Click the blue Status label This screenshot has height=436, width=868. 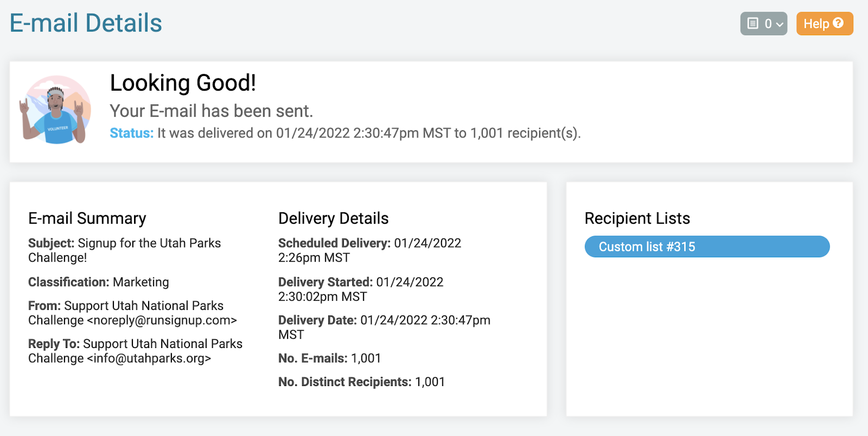tap(131, 133)
